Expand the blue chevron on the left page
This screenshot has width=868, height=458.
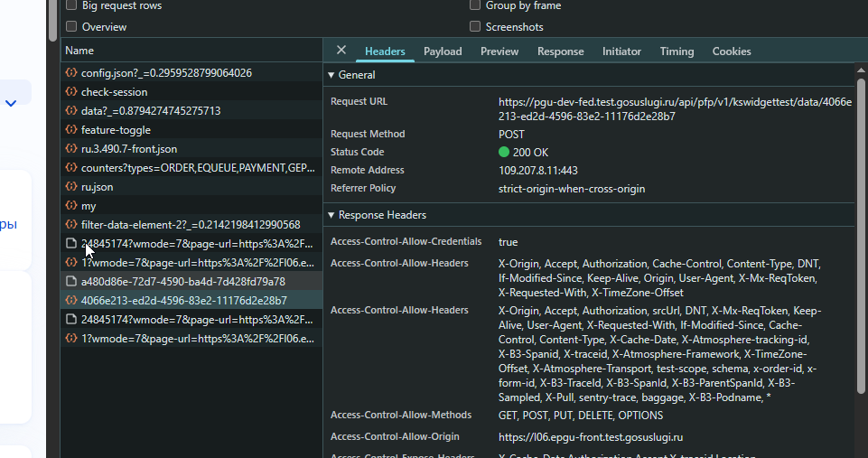(x=11, y=103)
